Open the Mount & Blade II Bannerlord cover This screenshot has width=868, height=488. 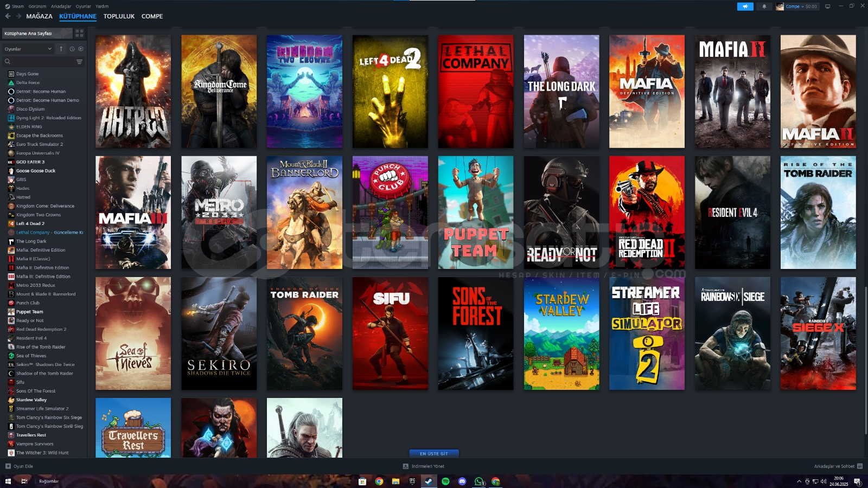[x=304, y=213]
